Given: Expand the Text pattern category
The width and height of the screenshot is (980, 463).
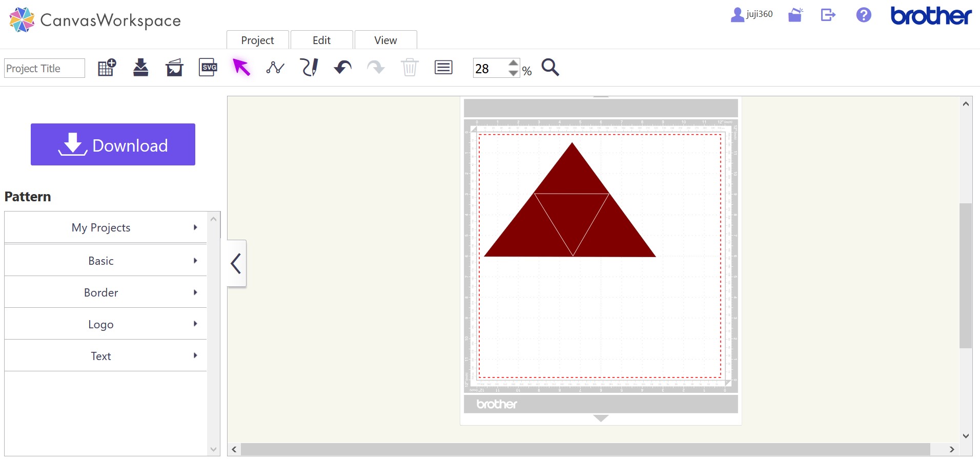Looking at the screenshot, I should point(106,356).
